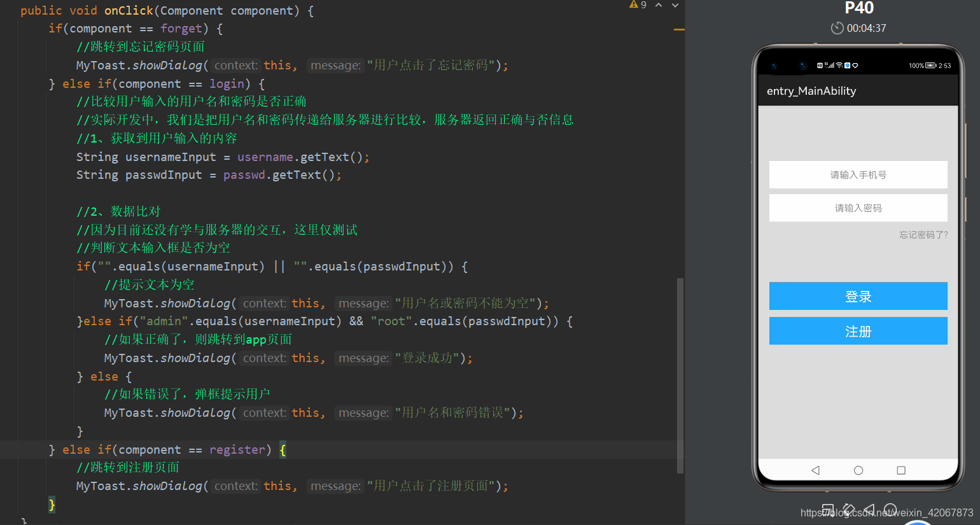Click passwdInput in the String declaration line
The width and height of the screenshot is (980, 525).
(x=164, y=175)
